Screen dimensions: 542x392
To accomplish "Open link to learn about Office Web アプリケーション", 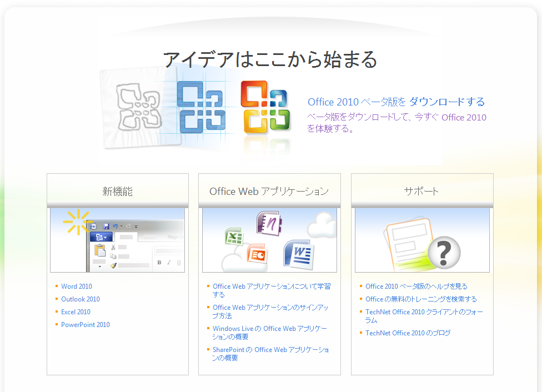I will tap(272, 290).
